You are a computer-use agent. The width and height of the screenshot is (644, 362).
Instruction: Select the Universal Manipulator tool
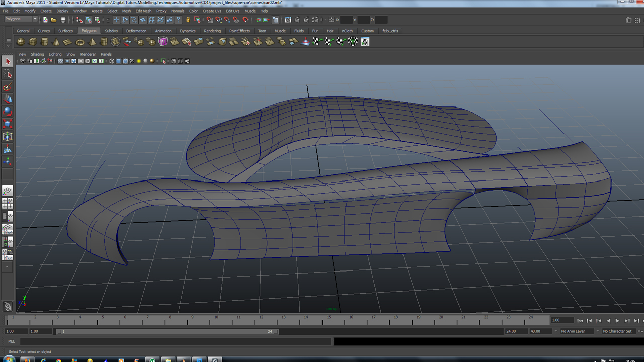tap(8, 136)
